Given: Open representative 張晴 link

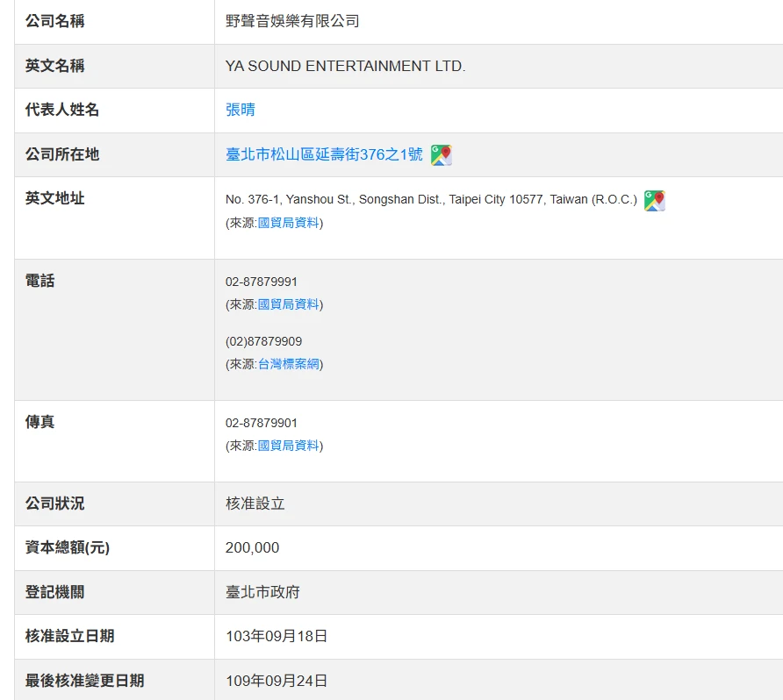Looking at the screenshot, I should [241, 110].
